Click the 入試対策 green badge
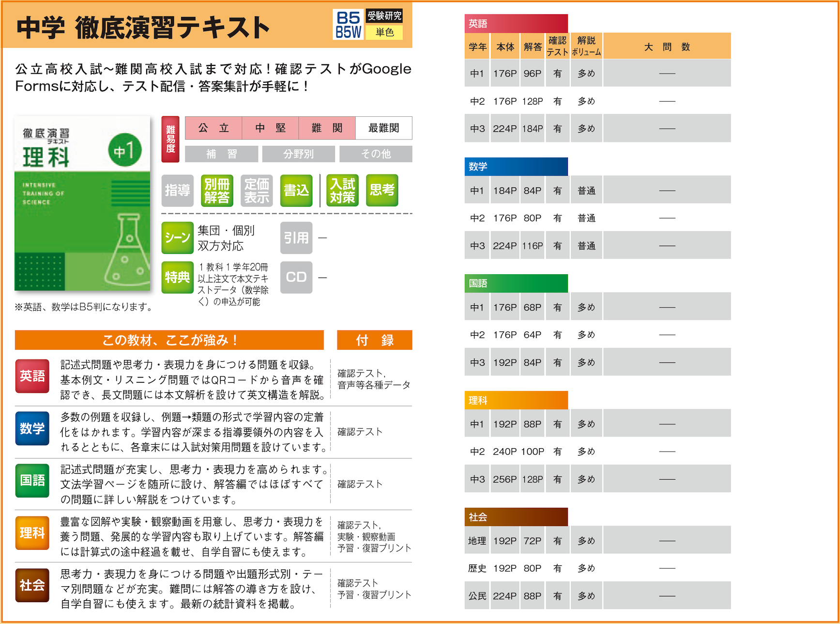 pos(342,190)
